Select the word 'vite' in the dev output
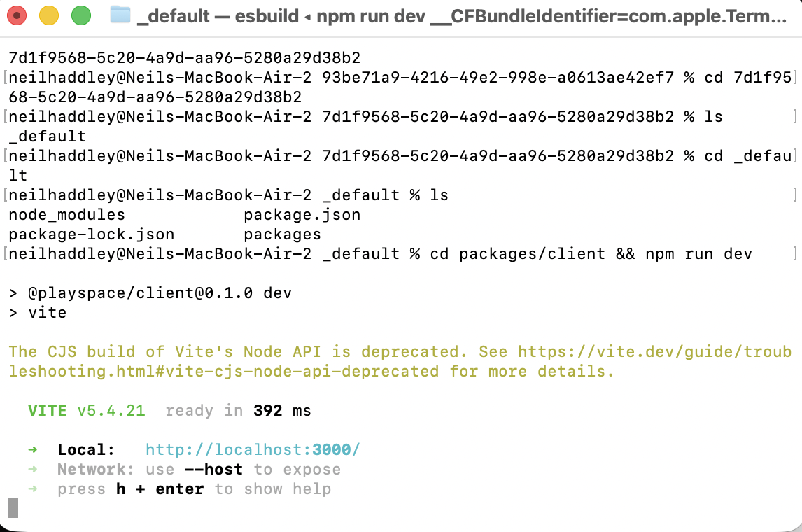 pos(48,312)
